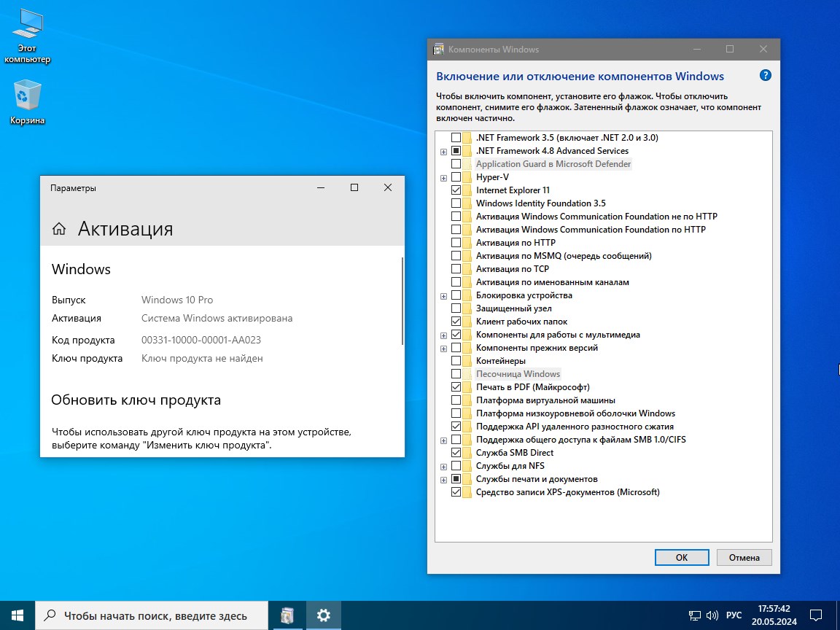Expand the Службы печати и документов node
Screen dimensions: 840x630
pyautogui.click(x=443, y=479)
